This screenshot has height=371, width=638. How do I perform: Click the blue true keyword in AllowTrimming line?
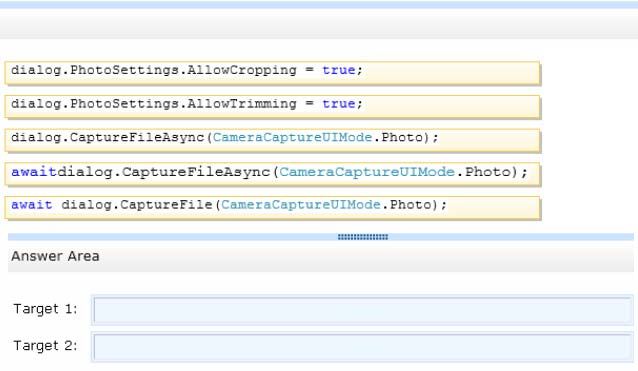(x=339, y=104)
